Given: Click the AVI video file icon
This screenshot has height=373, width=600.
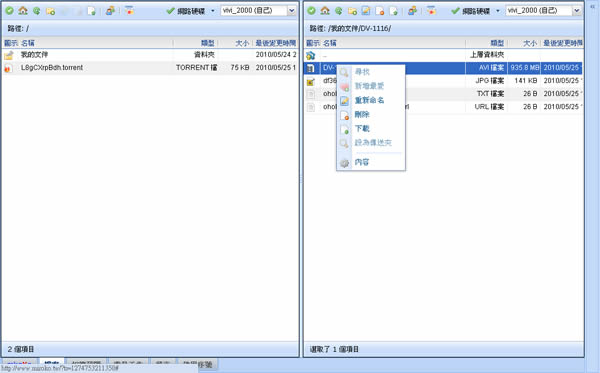Looking at the screenshot, I should point(311,68).
